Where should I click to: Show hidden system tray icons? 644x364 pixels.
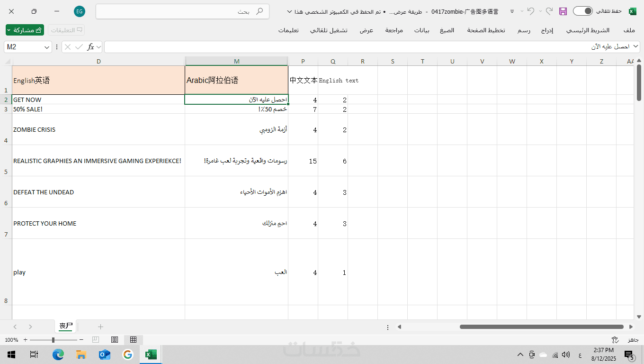click(x=520, y=355)
